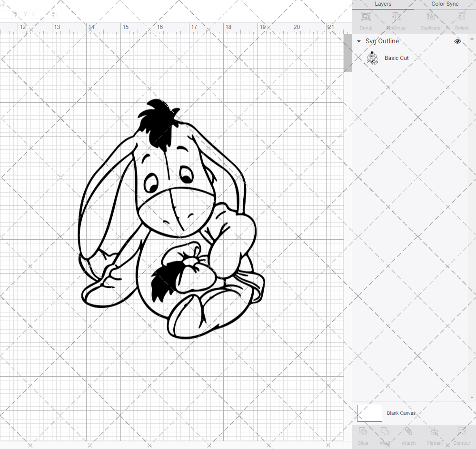476x449 pixels.
Task: Increase the Y position with the stepper arrow
Action: point(53,12)
